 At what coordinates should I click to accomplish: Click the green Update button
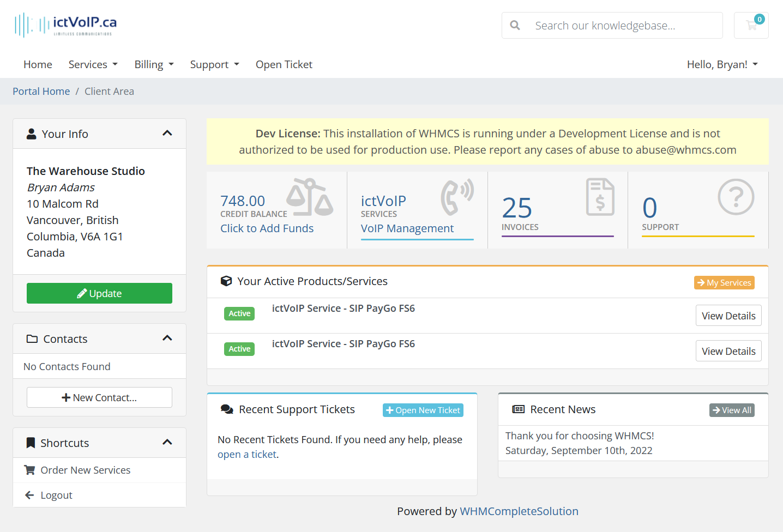point(99,293)
